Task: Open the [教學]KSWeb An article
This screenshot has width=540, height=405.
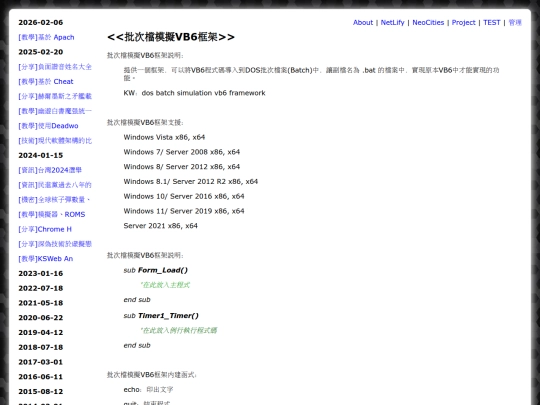Action: [x=46, y=259]
